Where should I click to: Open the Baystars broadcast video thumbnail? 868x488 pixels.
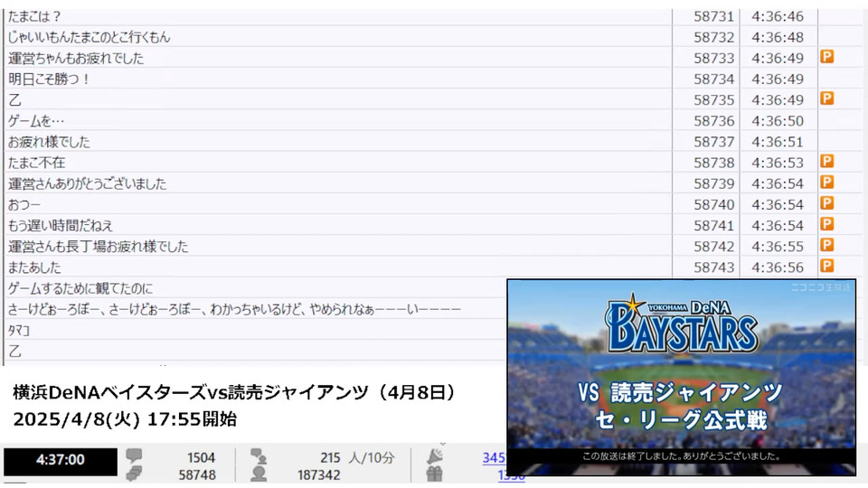(x=682, y=378)
